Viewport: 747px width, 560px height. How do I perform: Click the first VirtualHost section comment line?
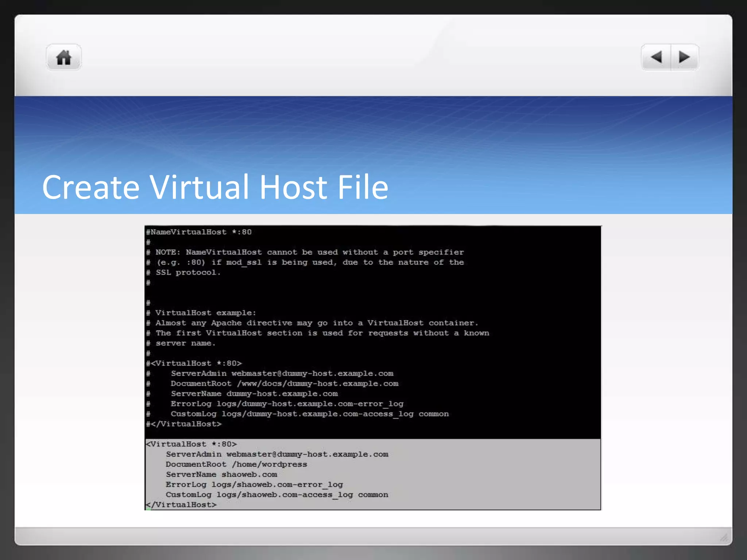tap(317, 333)
